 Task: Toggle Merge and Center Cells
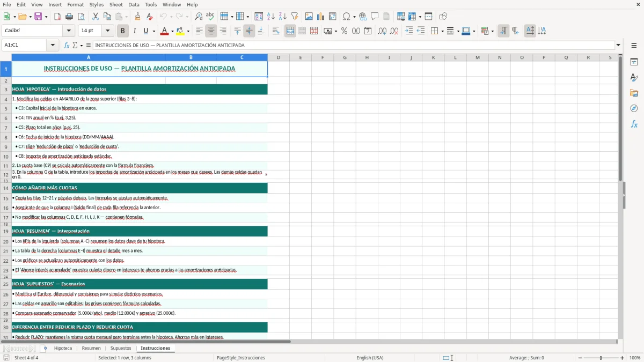pyautogui.click(x=290, y=31)
